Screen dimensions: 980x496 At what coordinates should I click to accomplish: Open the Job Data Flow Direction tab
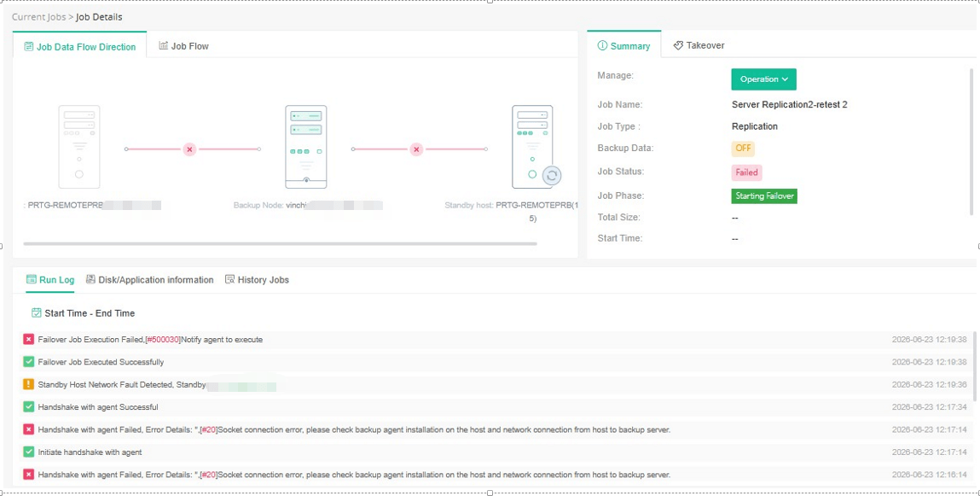(79, 46)
